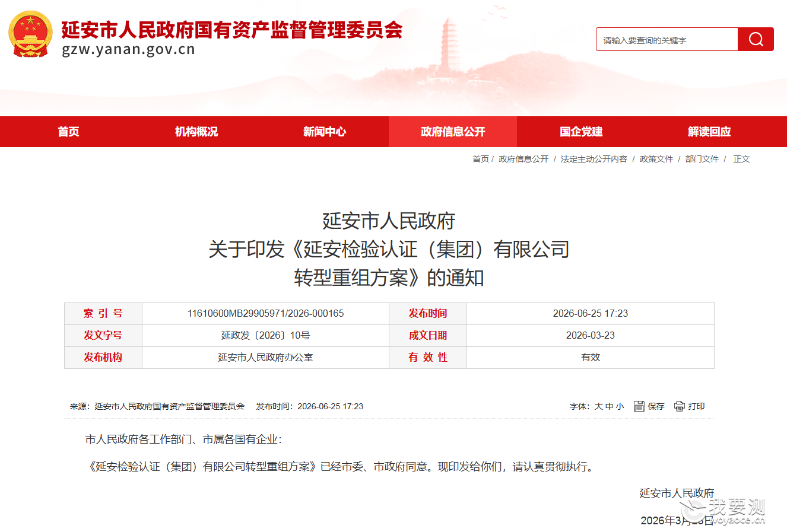Click the salutation line 市人民政府各工作部门
787x532 pixels.
[x=183, y=439]
